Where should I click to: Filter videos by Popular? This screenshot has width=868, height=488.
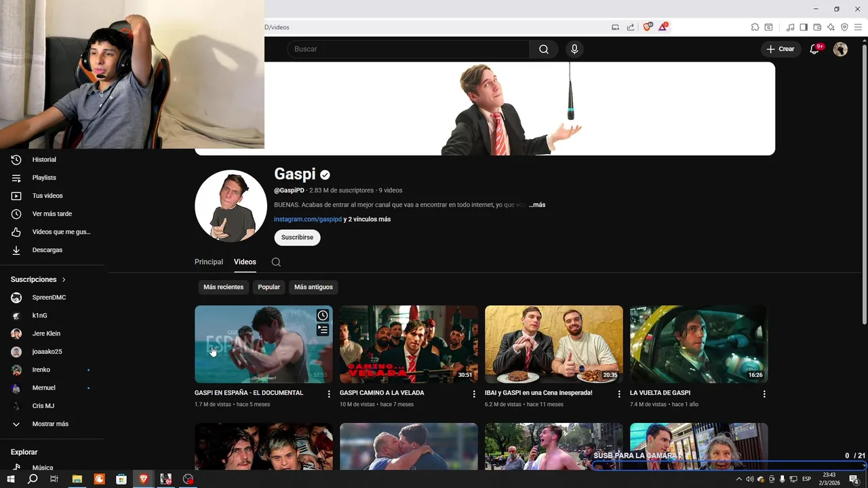(269, 287)
